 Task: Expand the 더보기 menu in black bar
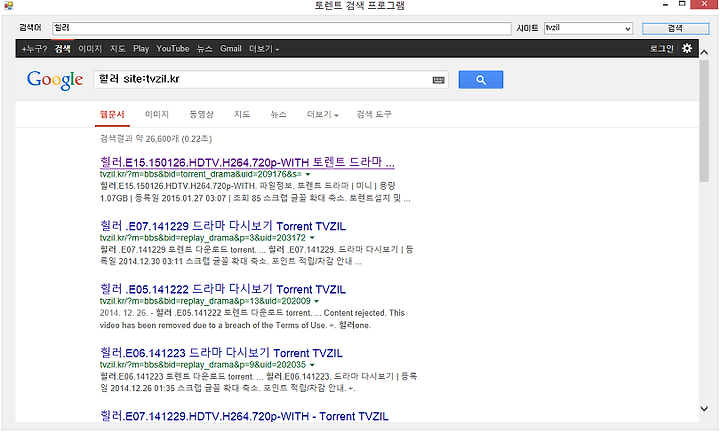pos(264,49)
